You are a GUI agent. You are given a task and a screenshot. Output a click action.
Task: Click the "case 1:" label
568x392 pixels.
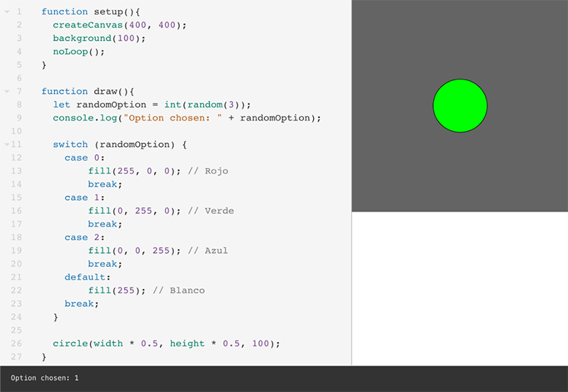(x=84, y=198)
